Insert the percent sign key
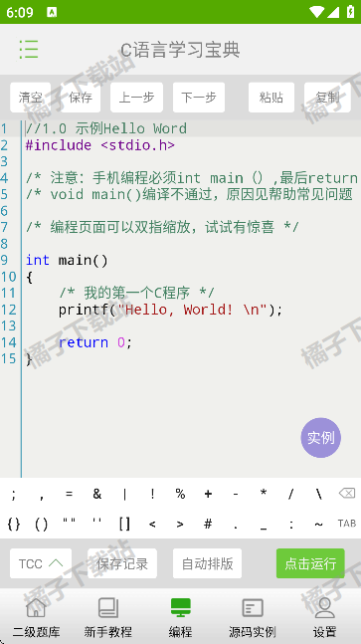 coord(180,494)
